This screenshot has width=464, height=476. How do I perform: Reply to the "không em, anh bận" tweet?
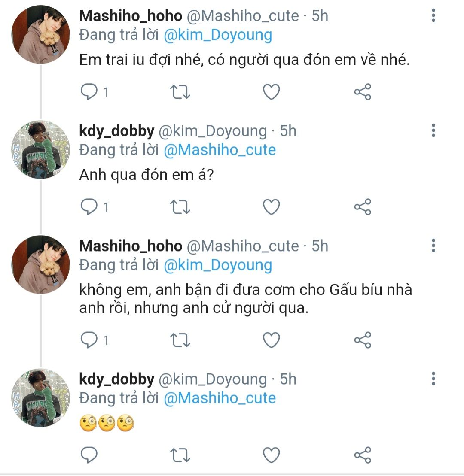[x=90, y=340]
